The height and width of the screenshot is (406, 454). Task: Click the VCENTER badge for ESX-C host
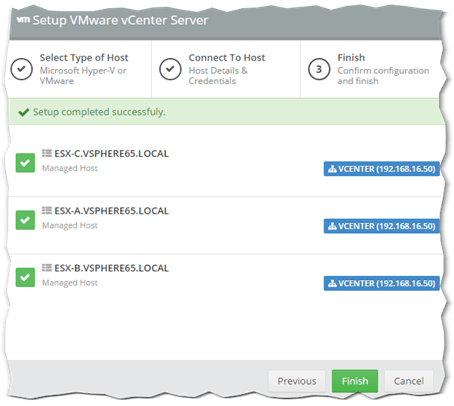[381, 169]
